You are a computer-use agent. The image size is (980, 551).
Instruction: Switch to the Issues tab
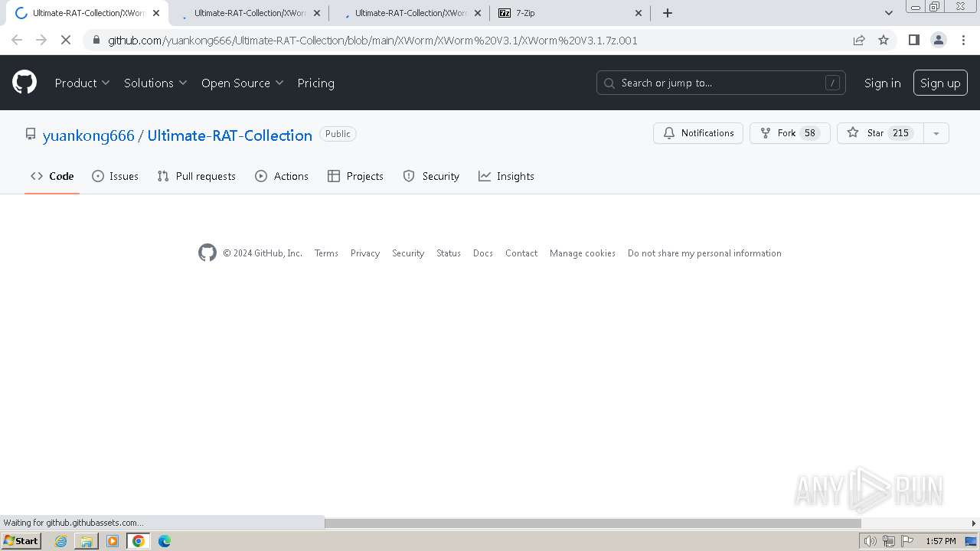coord(116,176)
